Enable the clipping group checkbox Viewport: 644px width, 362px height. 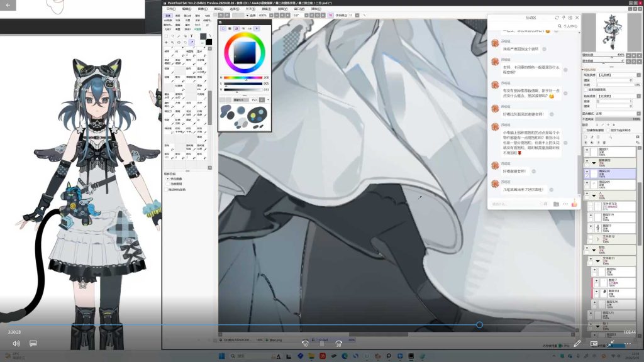586,130
